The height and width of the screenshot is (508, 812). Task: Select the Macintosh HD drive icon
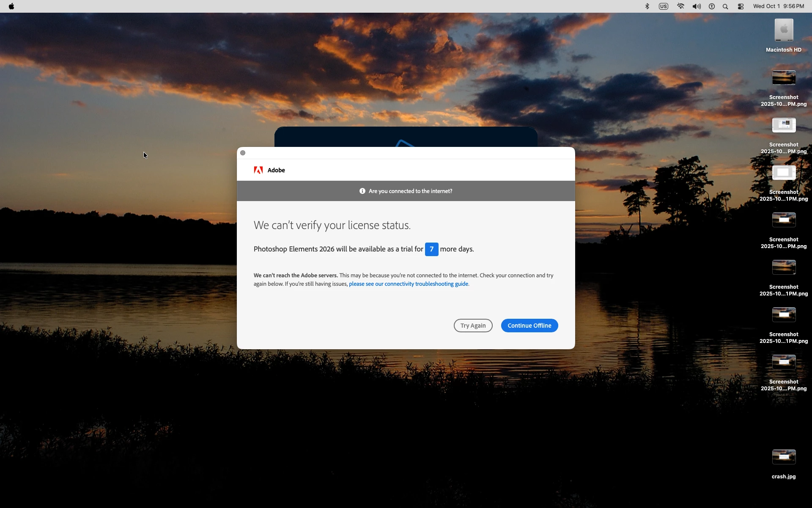point(784,30)
